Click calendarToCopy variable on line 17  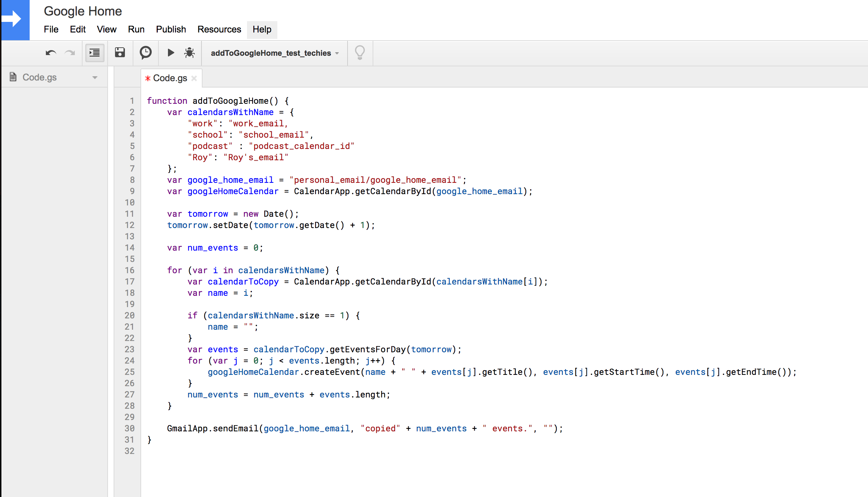tap(243, 282)
